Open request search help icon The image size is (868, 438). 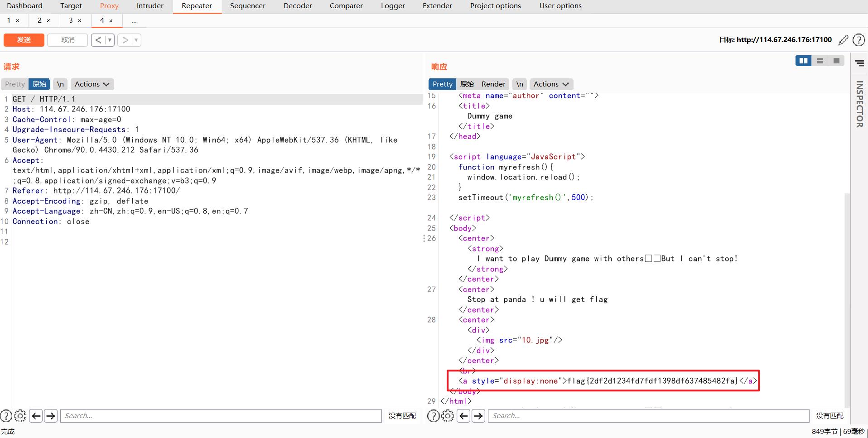[x=6, y=416]
